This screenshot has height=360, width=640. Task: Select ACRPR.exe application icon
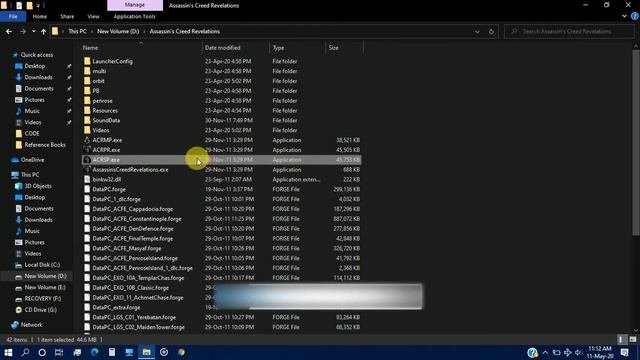pyautogui.click(x=87, y=150)
